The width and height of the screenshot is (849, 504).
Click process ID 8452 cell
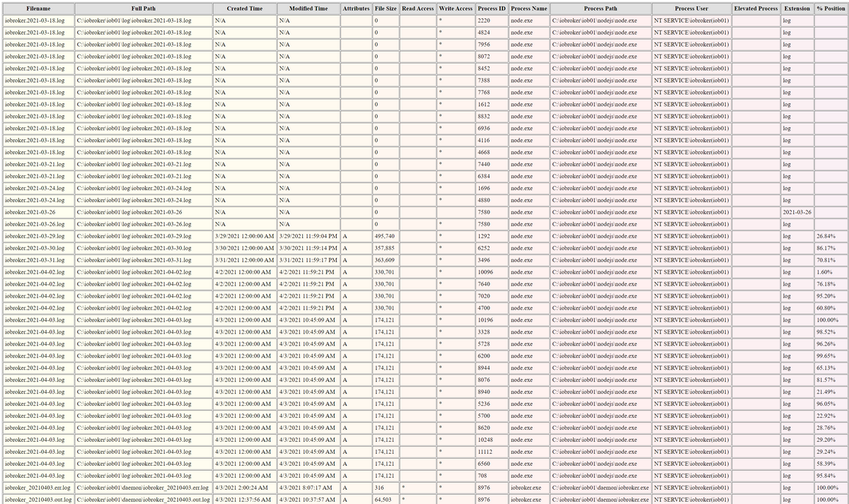click(492, 69)
